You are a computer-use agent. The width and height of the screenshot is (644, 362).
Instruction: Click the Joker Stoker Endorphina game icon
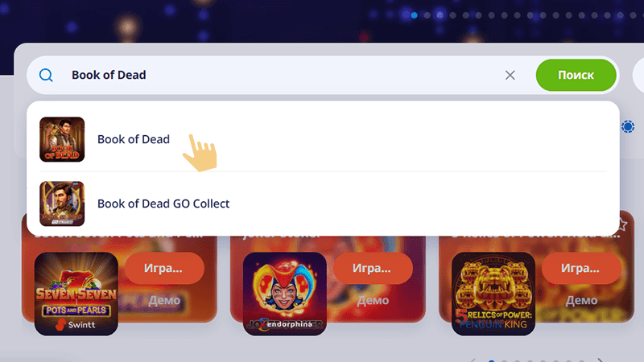[x=285, y=294]
